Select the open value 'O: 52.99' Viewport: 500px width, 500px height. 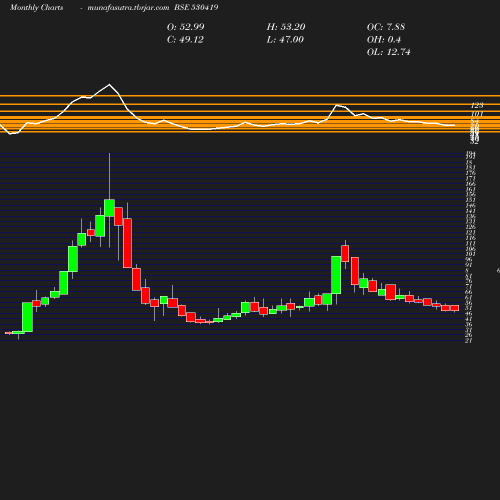(186, 27)
